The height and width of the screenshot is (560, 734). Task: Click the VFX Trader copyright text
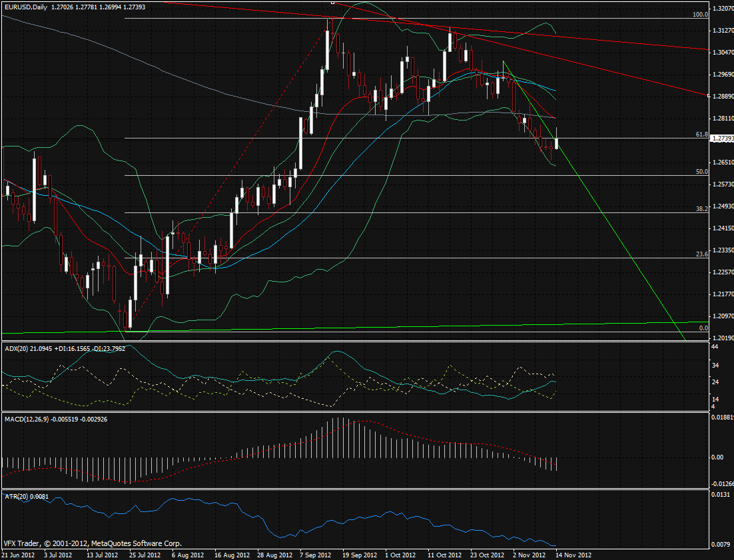click(x=92, y=543)
